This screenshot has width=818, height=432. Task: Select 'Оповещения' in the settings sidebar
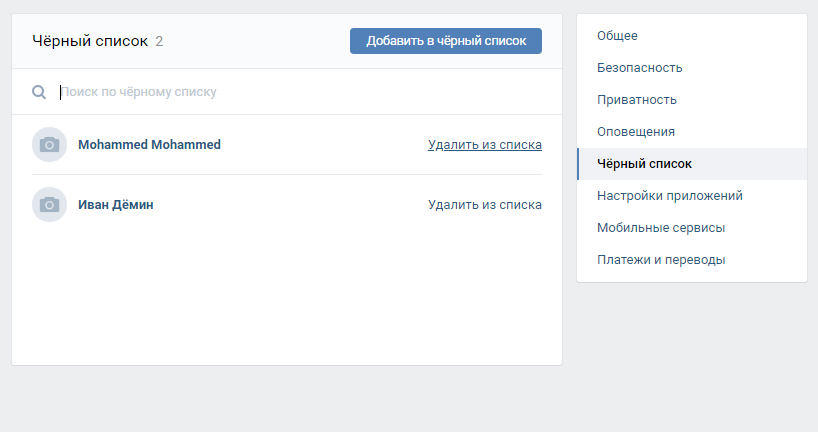[x=635, y=132]
